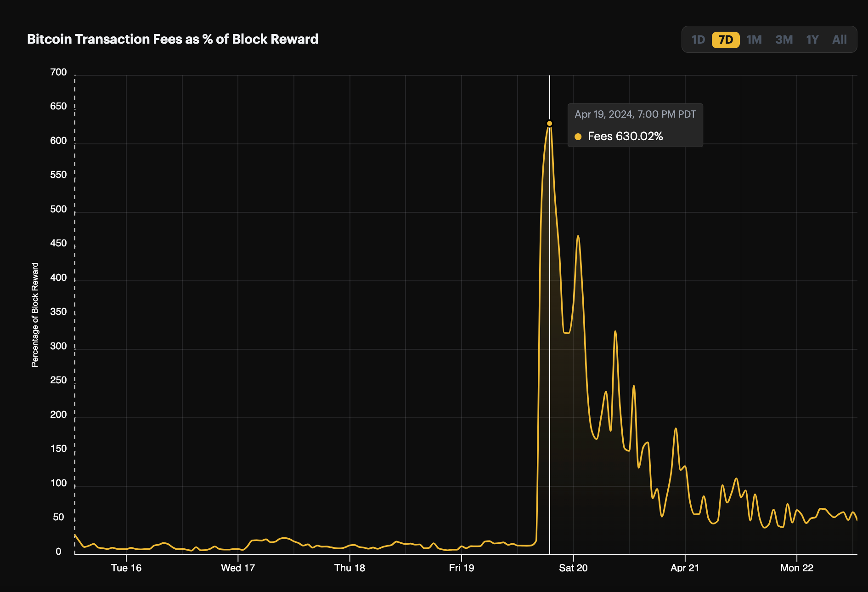The height and width of the screenshot is (592, 868).
Task: Click the 600 y-axis value
Action: (x=58, y=141)
